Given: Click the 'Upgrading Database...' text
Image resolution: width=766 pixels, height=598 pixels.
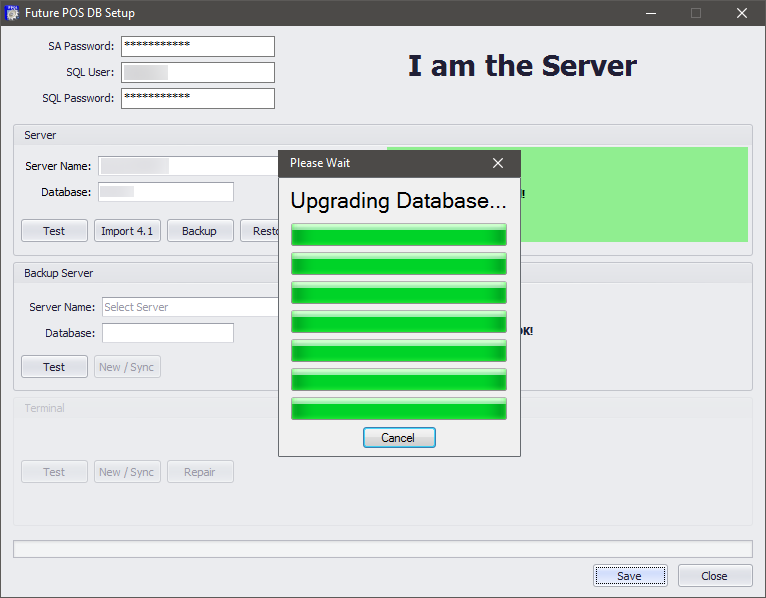Looking at the screenshot, I should pos(398,201).
